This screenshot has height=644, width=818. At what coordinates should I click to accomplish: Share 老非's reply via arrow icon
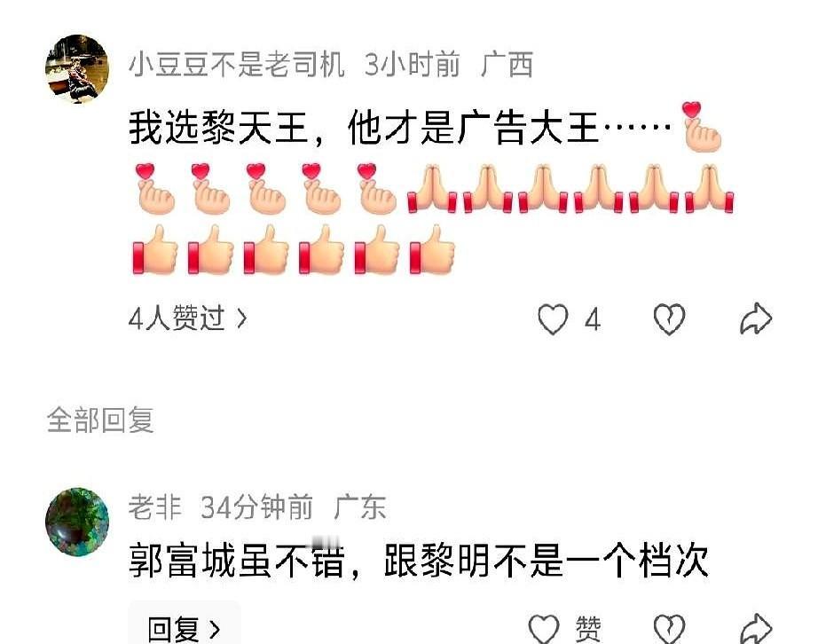756,628
